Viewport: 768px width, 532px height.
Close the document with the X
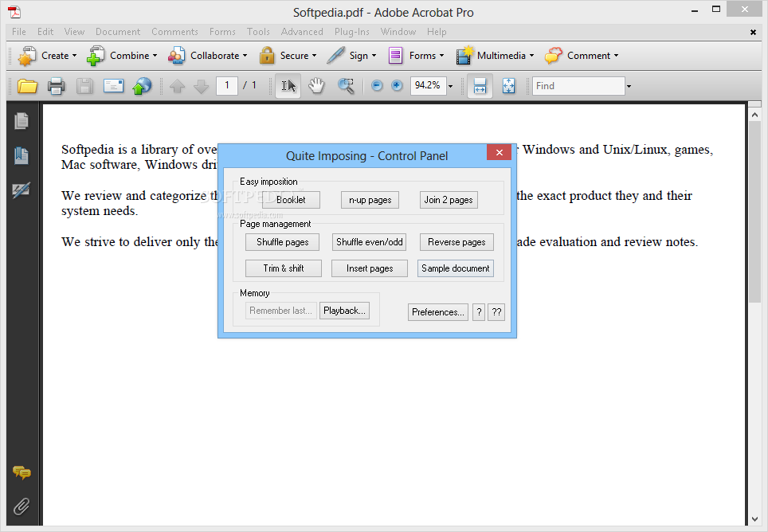[x=753, y=33]
